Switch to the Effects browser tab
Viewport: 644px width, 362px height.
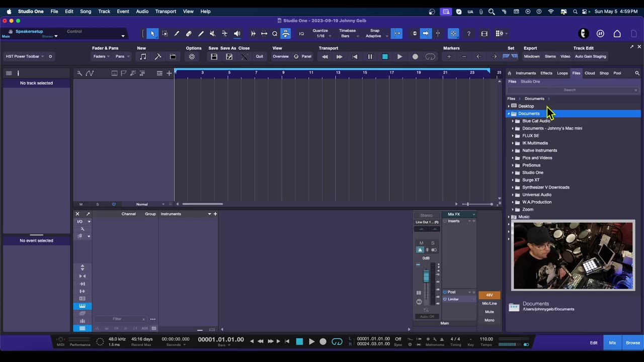(546, 73)
